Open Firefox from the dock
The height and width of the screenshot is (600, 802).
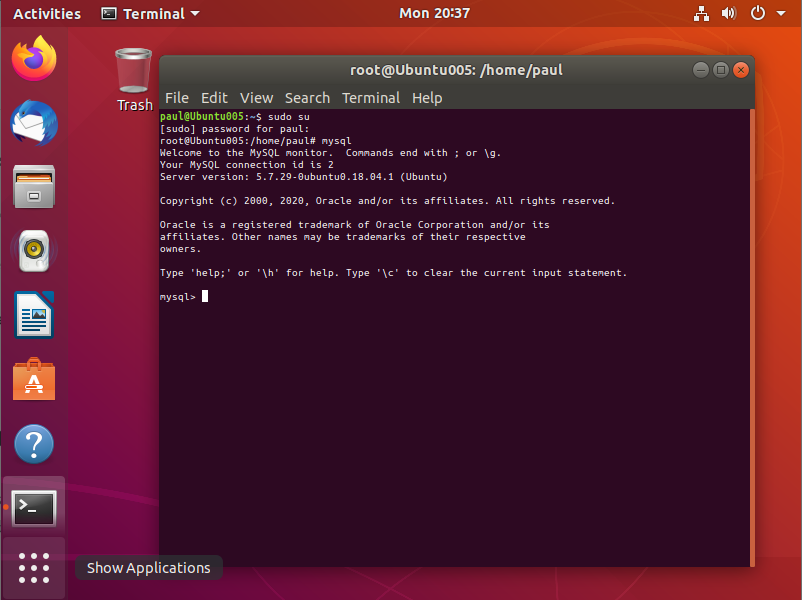point(34,58)
